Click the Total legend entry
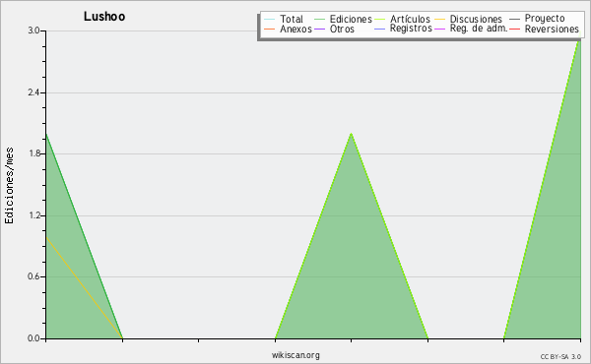 point(284,19)
